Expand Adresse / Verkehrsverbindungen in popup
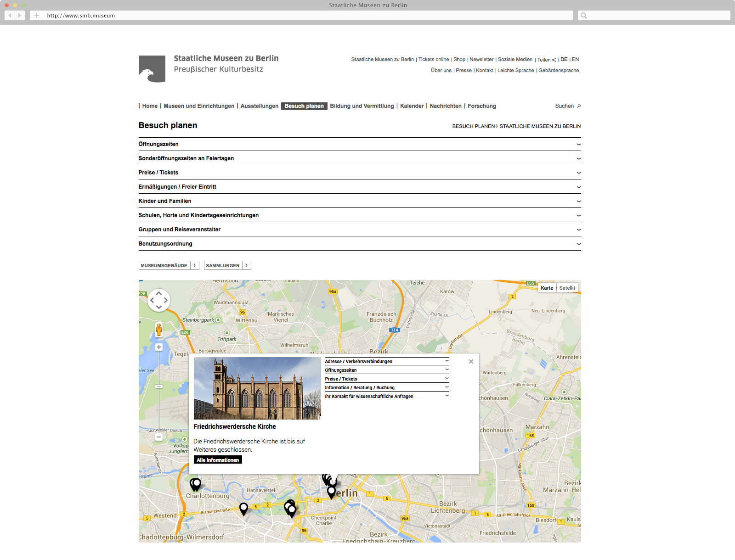 click(387, 361)
